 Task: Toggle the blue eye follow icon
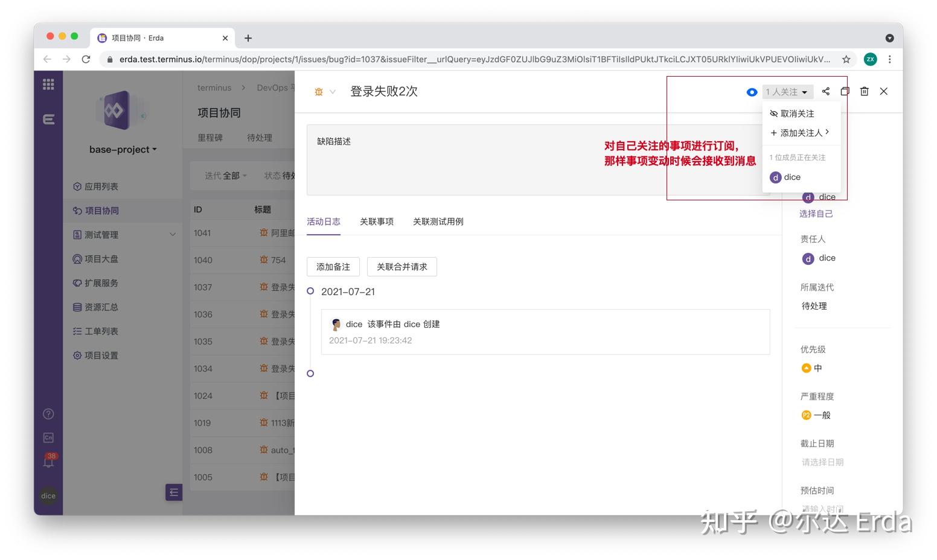point(752,92)
